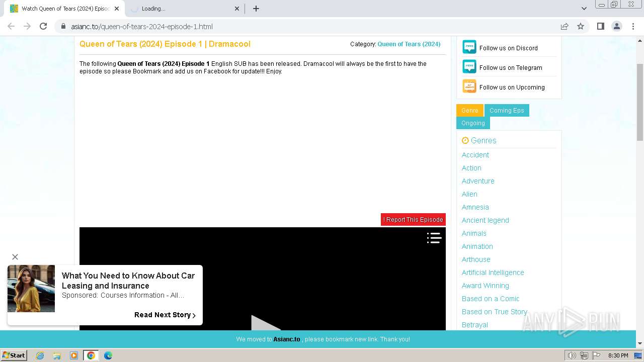644x362 pixels.
Task: Click the page vertical scrollbar thumb
Action: click(x=639, y=103)
